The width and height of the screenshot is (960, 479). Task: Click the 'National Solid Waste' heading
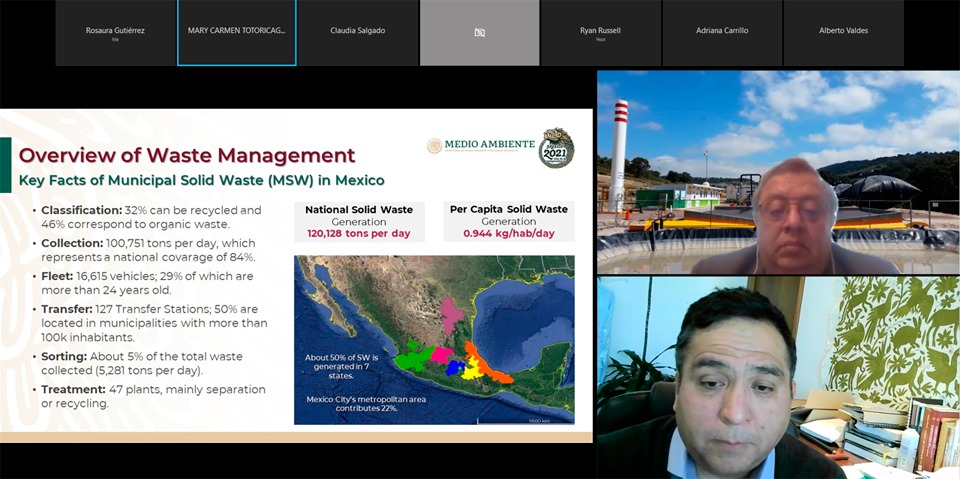359,209
